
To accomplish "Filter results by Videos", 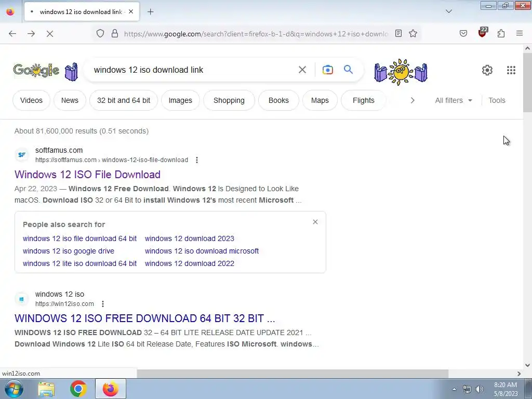I will click(31, 100).
